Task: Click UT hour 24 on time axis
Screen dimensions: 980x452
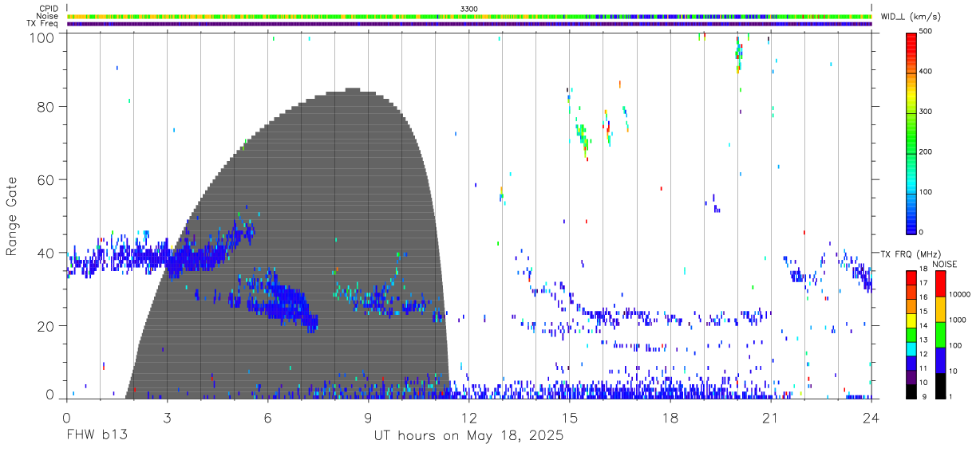Action: point(871,418)
